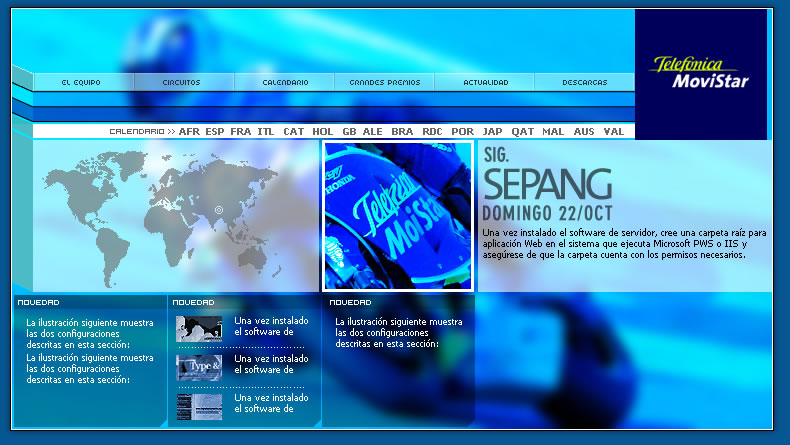Open the ACTUALIDAD section
The image size is (790, 445).
click(x=485, y=82)
